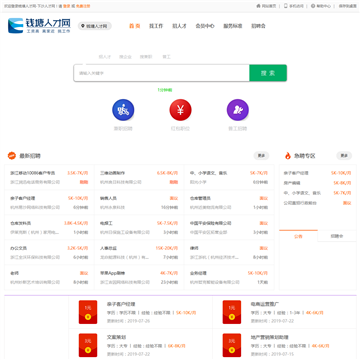
Task: Click the green 搜索 button
Action: pyautogui.click(x=268, y=73)
